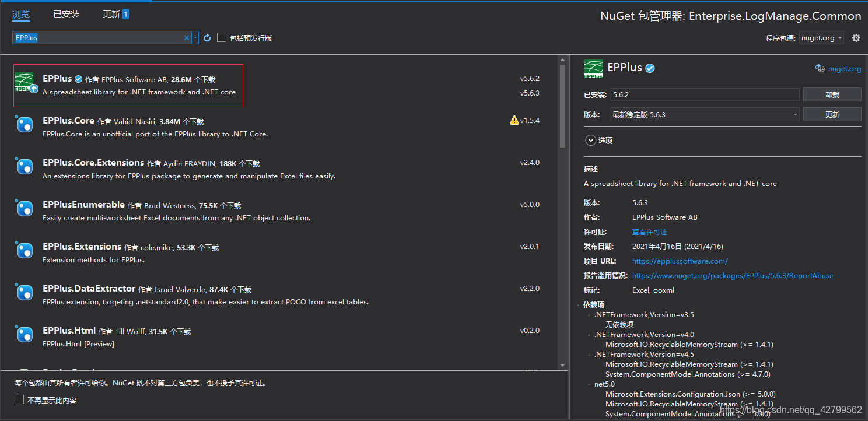Screen dimensions: 868x421
Task: Select EPPlus.Extensions package title
Action: [82, 247]
